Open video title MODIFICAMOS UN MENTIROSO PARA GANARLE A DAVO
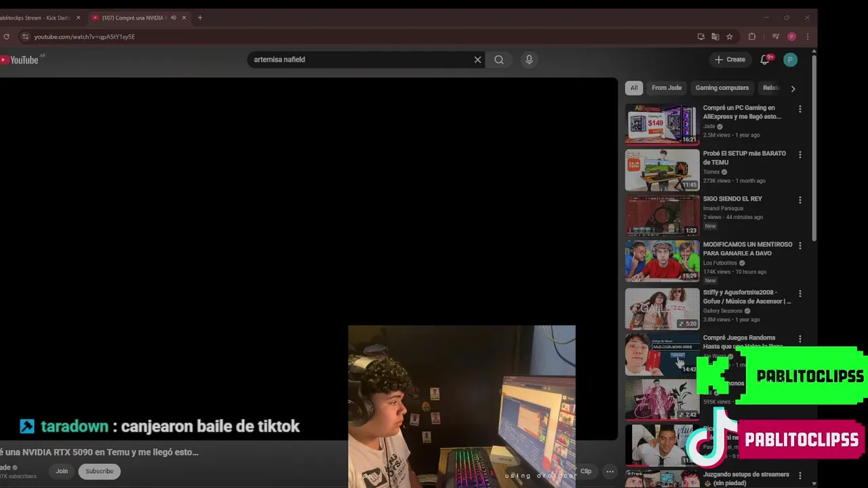The height and width of the screenshot is (488, 868). [x=747, y=249]
